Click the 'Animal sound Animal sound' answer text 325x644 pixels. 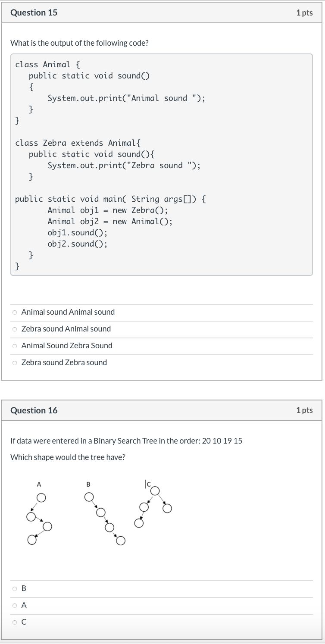[68, 312]
